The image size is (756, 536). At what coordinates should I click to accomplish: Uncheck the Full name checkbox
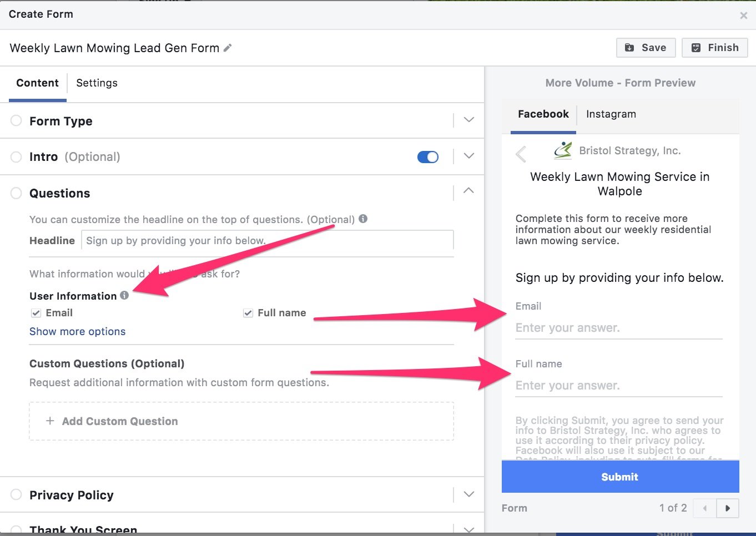[248, 313]
